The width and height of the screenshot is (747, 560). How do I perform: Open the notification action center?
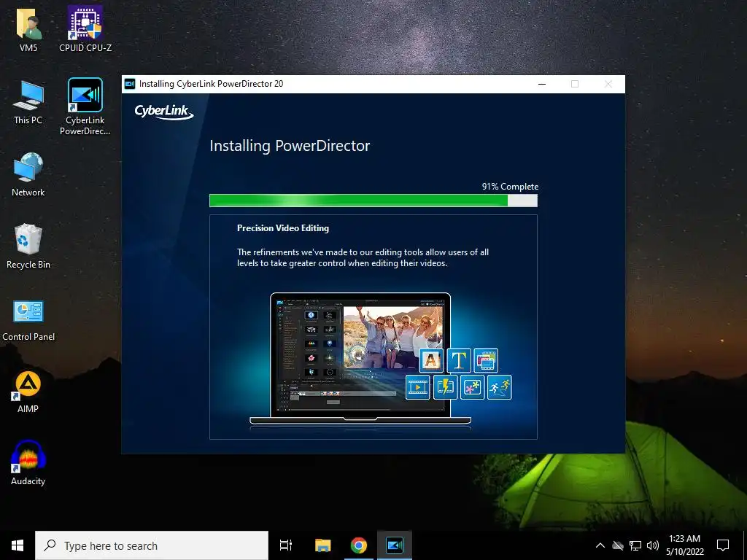(x=723, y=545)
